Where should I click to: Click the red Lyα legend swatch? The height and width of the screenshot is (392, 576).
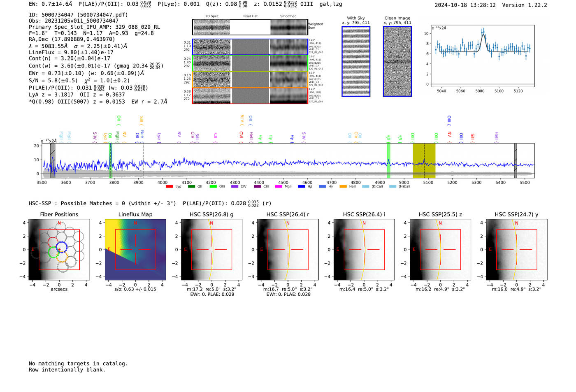point(169,187)
